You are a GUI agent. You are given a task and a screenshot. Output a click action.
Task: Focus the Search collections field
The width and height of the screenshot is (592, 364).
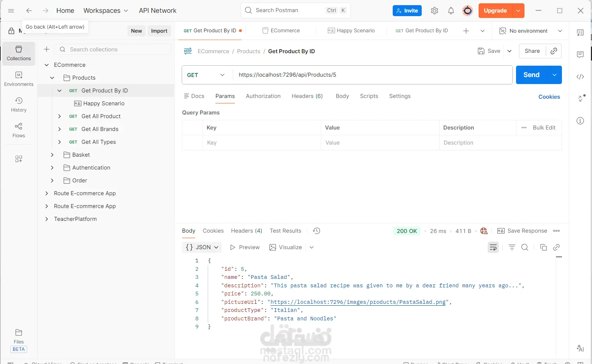pyautogui.click(x=113, y=49)
